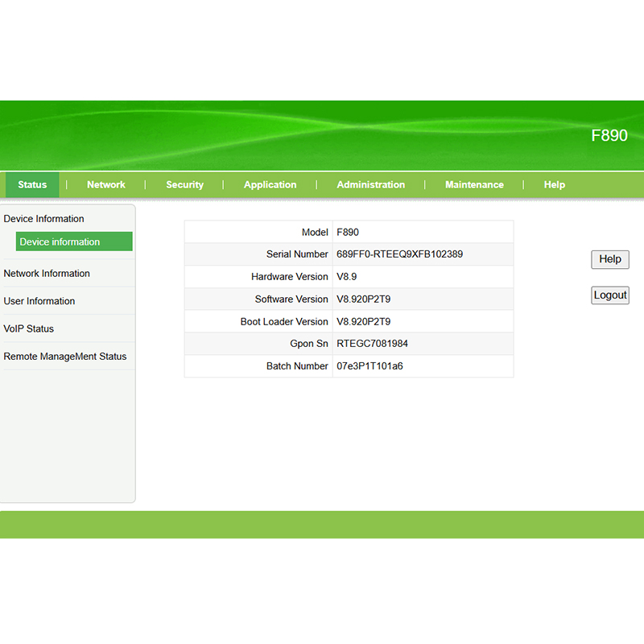Expand Device Information in the sidebar
644x644 pixels.
click(x=44, y=219)
